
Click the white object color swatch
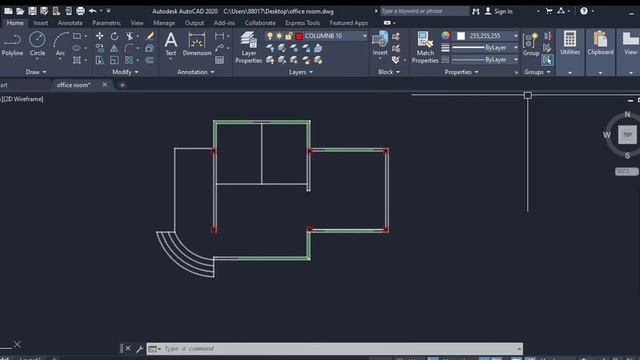coord(461,36)
